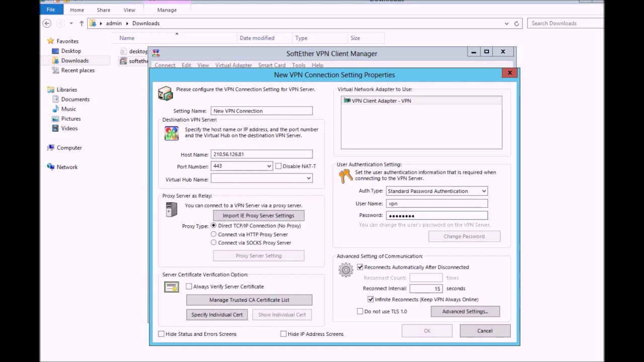Open the Smart Card menu
Screen dimensions: 644x362
(x=272, y=65)
